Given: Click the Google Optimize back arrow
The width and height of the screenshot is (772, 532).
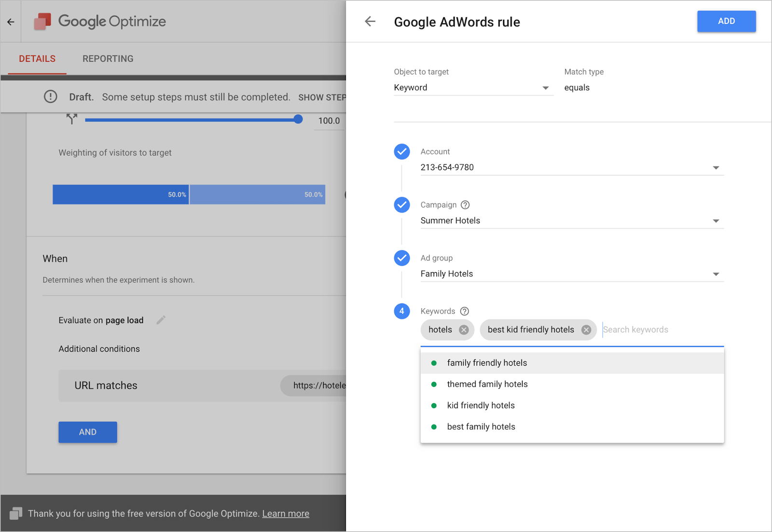Looking at the screenshot, I should 11,22.
